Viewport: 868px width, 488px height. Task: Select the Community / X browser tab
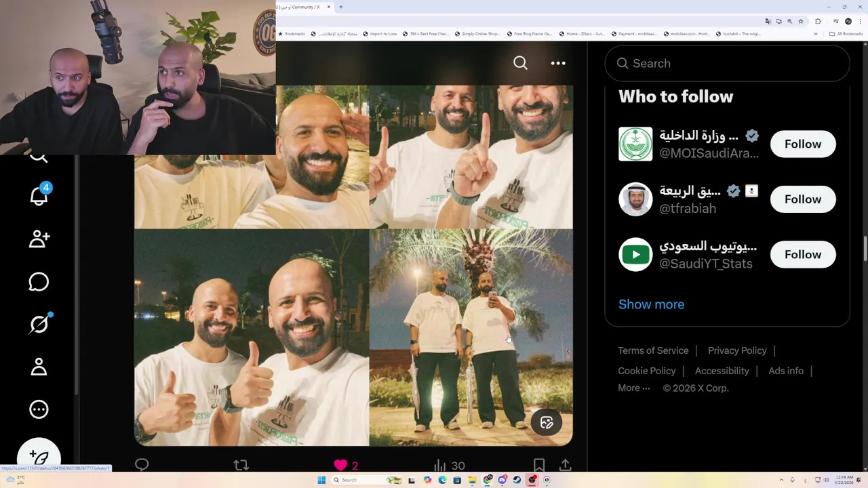[301, 7]
